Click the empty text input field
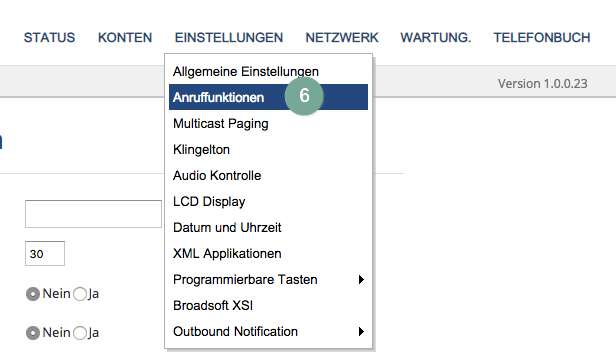Image resolution: width=616 pixels, height=364 pixels. tap(94, 214)
